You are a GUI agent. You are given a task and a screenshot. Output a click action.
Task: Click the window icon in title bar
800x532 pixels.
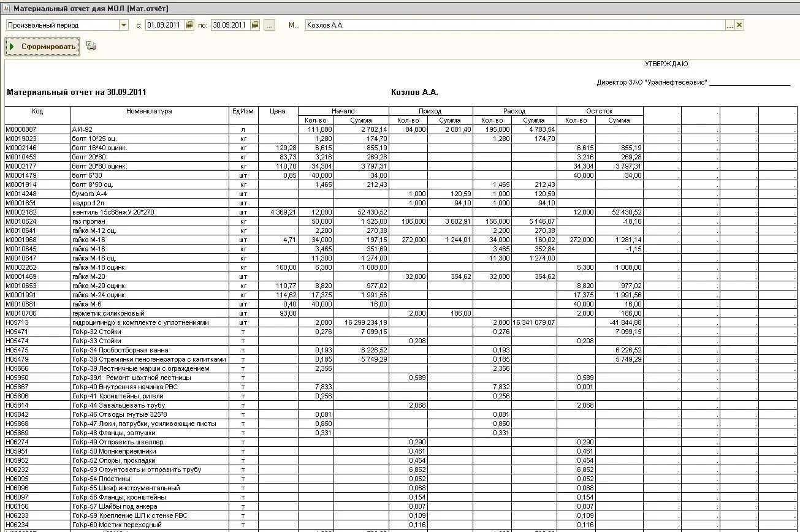point(6,9)
